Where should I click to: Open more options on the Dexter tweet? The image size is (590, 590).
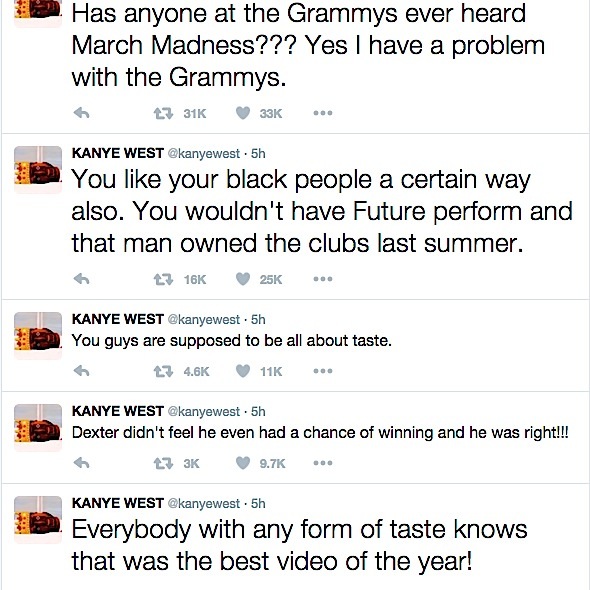coord(323,463)
